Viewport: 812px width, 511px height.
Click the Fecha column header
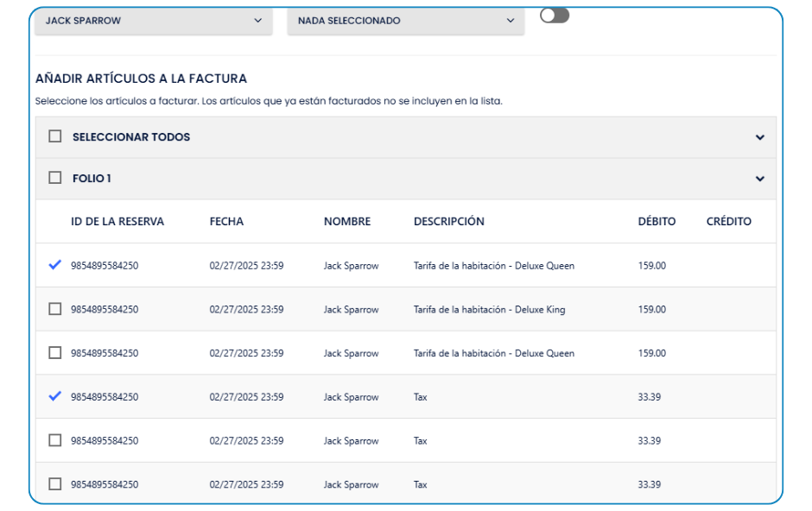[226, 222]
